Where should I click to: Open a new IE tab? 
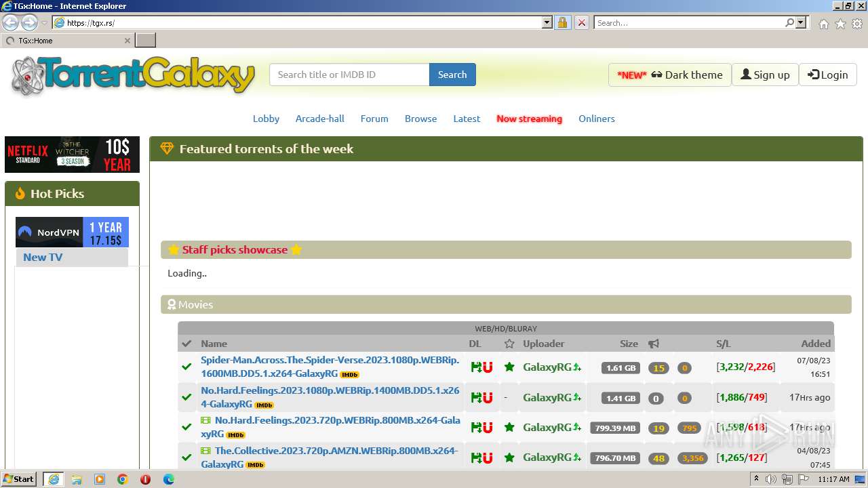pyautogui.click(x=146, y=41)
